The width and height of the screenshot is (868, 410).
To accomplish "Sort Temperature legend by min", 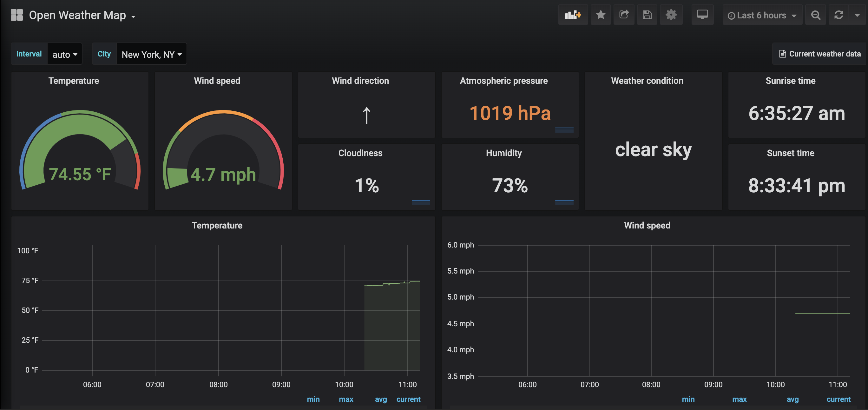I will (313, 399).
